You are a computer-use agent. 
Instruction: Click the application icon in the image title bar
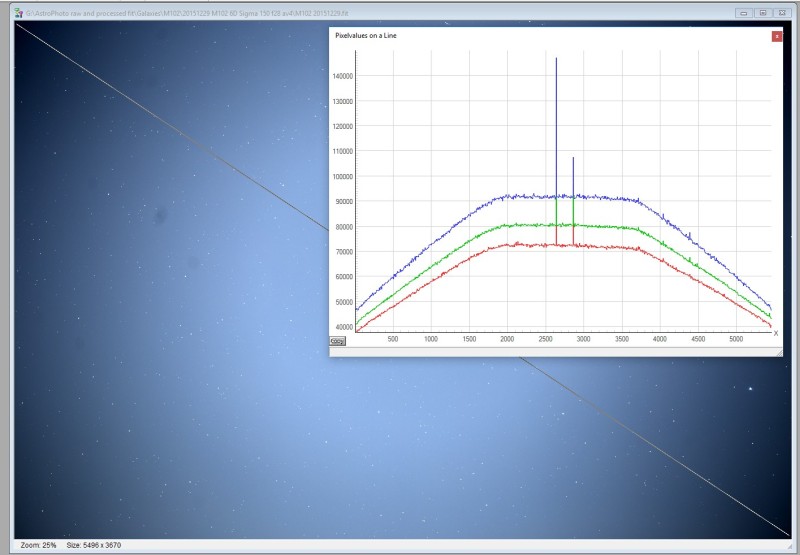[18, 13]
